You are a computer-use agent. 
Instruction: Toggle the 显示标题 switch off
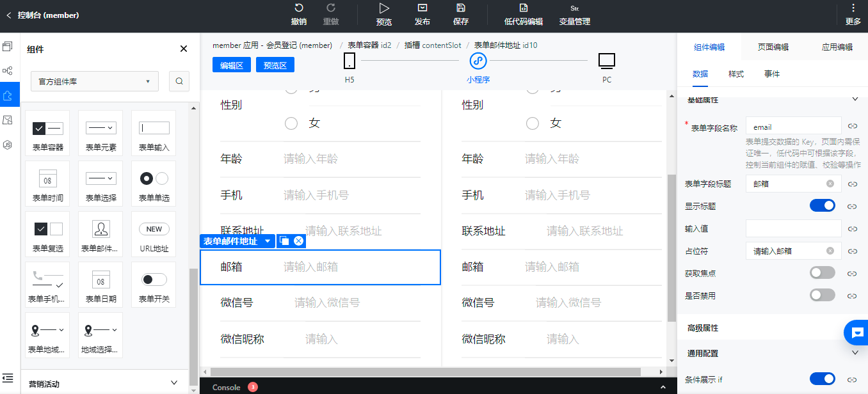(823, 205)
